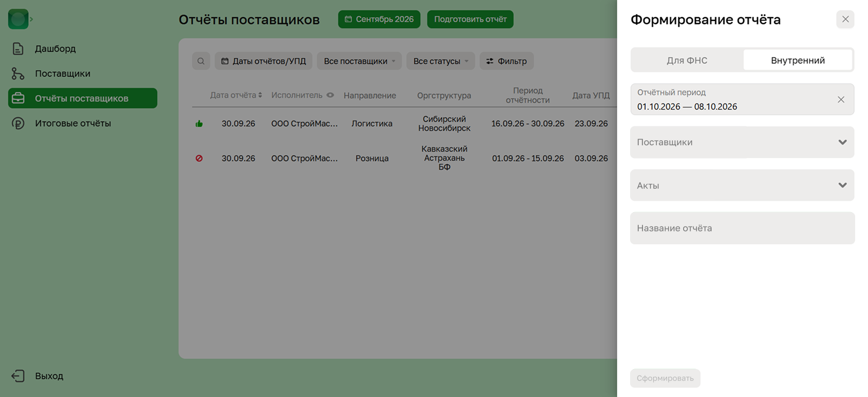The image size is (868, 397).
Task: Open the Фильтр options
Action: pyautogui.click(x=506, y=61)
